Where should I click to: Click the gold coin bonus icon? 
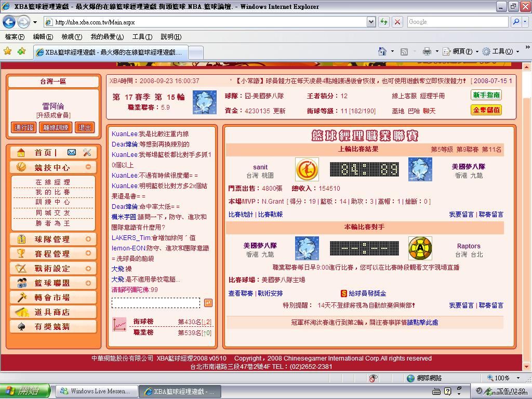[343, 294]
